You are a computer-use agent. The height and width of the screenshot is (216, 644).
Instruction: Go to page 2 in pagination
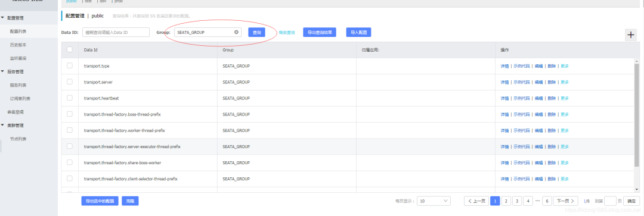click(506, 201)
